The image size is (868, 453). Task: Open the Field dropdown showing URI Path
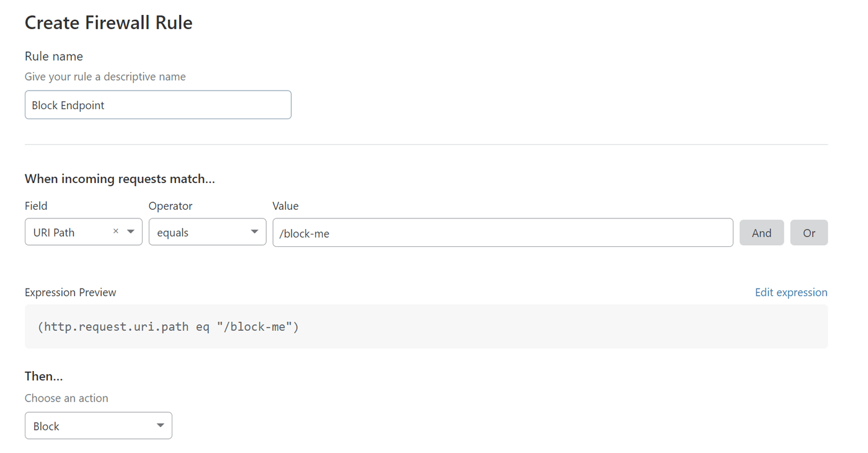(84, 231)
